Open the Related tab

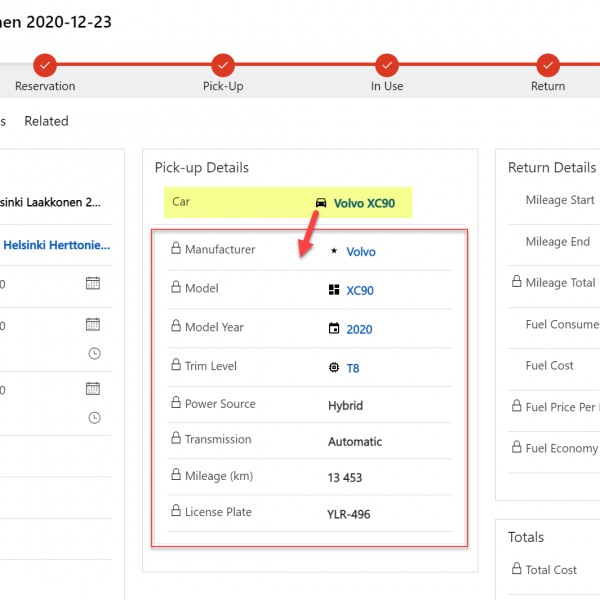click(46, 121)
